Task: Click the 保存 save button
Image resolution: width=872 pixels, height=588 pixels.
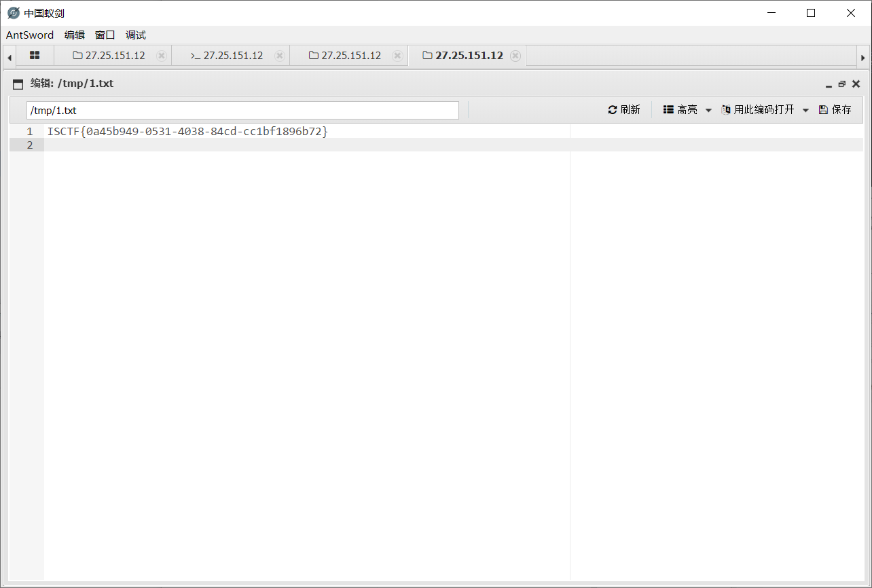Action: (835, 109)
